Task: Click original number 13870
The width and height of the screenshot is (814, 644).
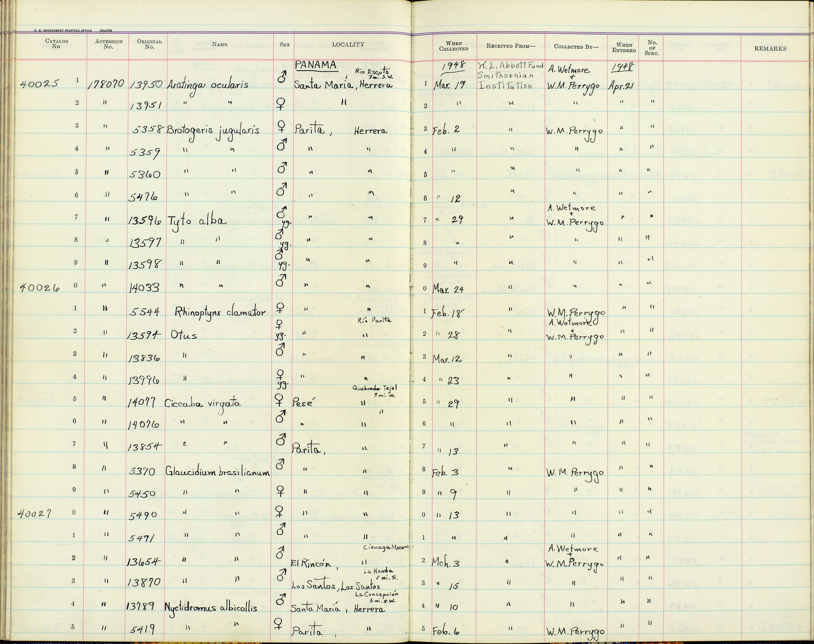Action: click(x=144, y=583)
